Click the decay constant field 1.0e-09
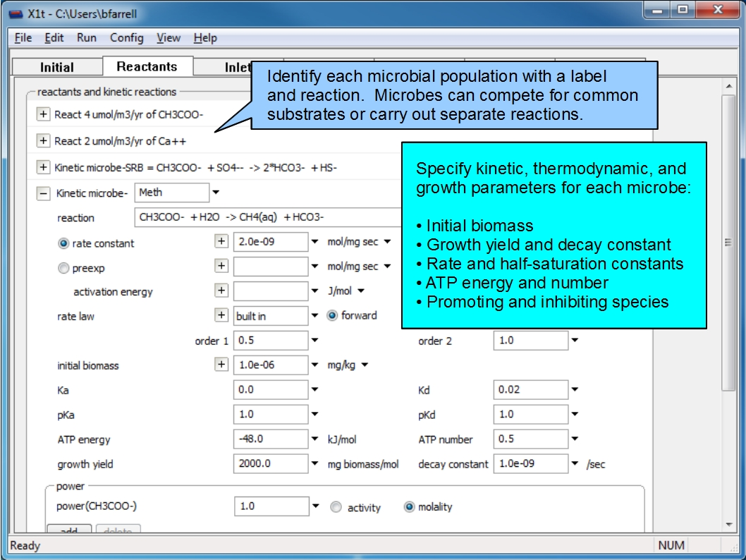The height and width of the screenshot is (560, 746). 531,463
